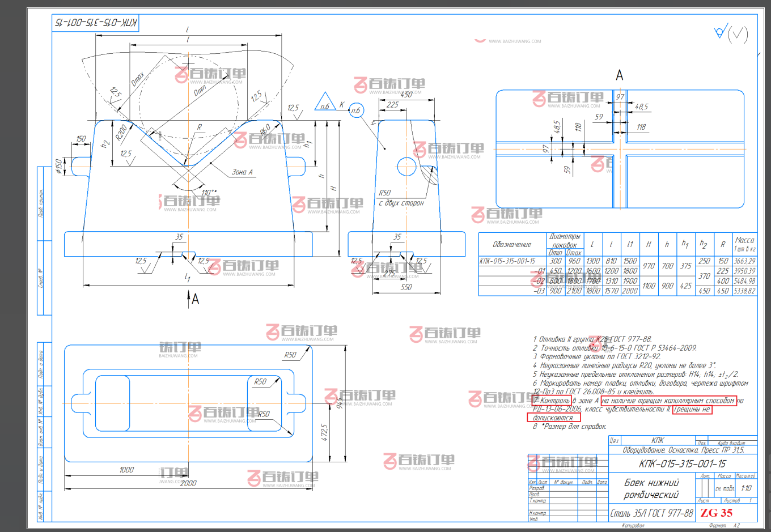
Task: Select mass cell "5338,82"
Action: click(x=744, y=291)
